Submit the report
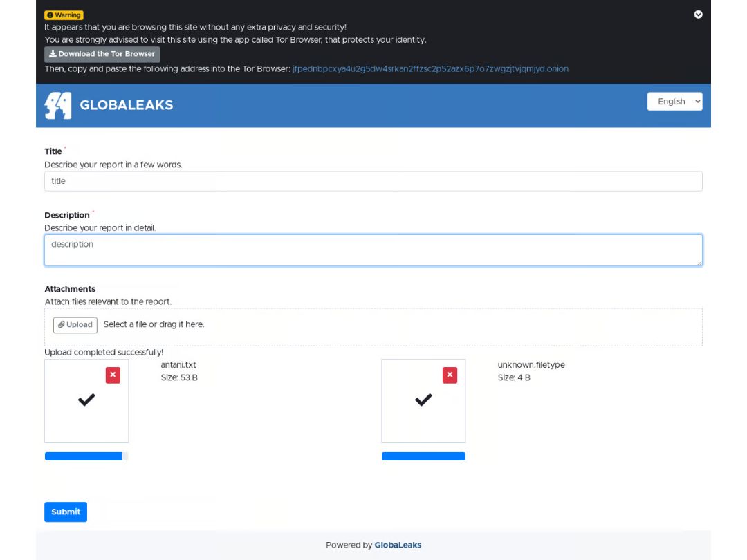 pos(66,512)
